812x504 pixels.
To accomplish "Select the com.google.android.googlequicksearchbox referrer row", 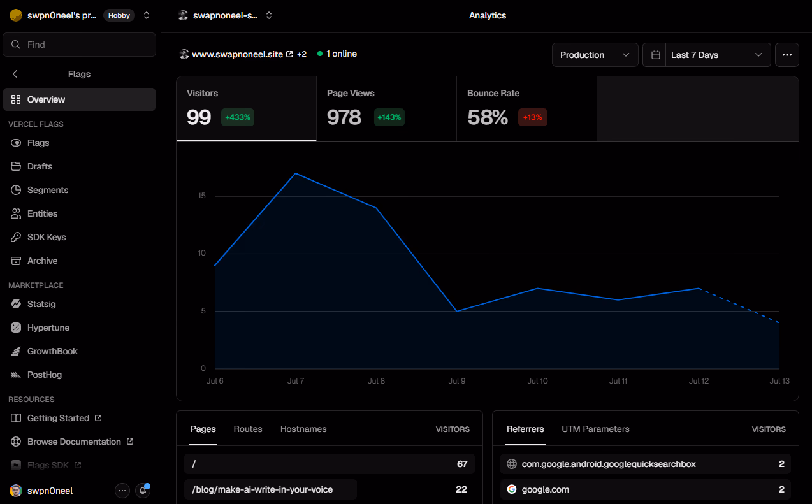I will [x=646, y=464].
